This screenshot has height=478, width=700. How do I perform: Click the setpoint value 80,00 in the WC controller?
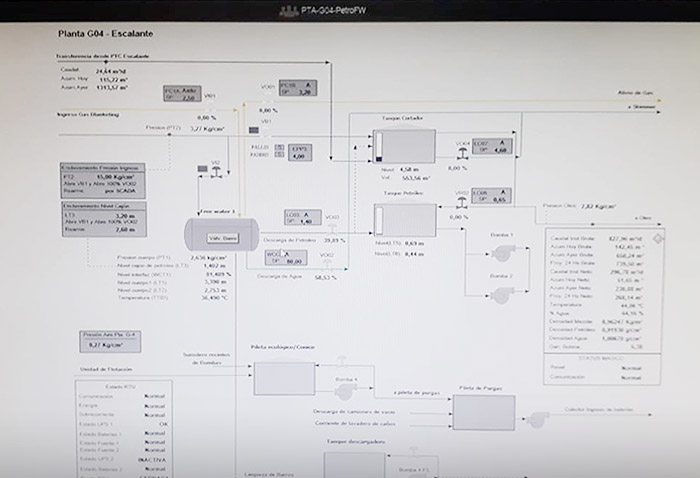pyautogui.click(x=293, y=261)
